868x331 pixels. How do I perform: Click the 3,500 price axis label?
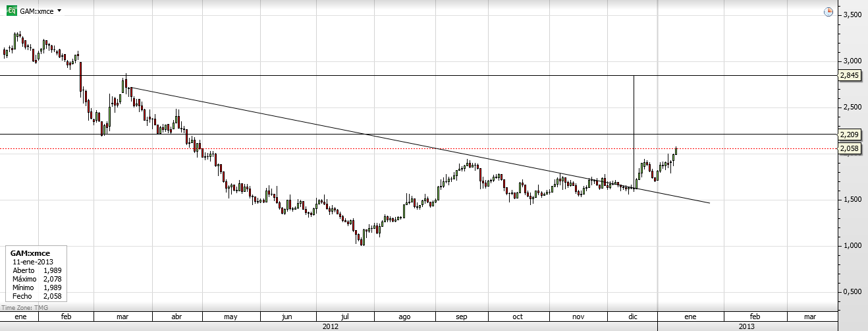click(852, 15)
